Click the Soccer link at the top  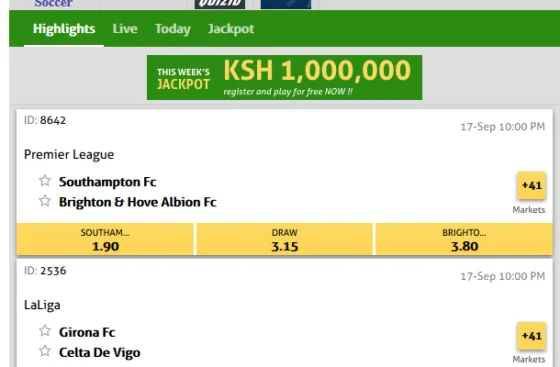(x=54, y=4)
